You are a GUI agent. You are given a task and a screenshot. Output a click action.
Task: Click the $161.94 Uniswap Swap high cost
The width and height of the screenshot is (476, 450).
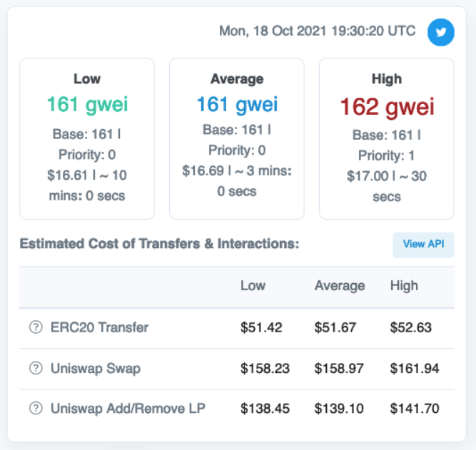coord(414,369)
